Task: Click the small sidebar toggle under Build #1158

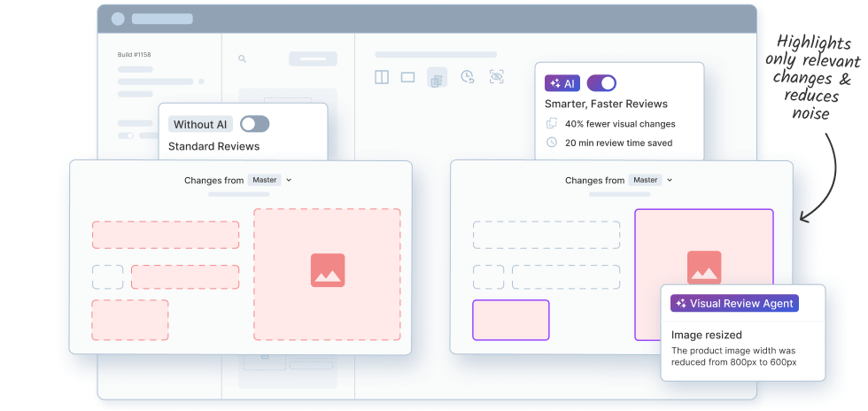Action: [x=126, y=136]
